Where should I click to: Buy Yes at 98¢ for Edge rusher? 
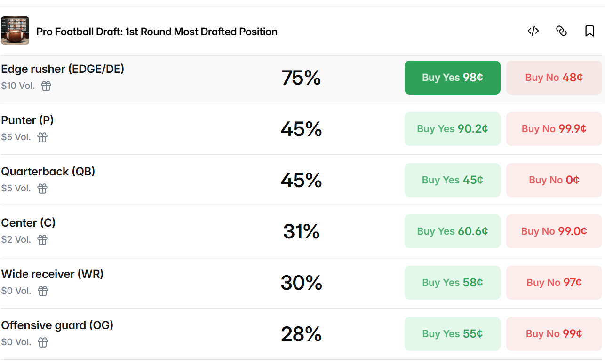pos(452,78)
